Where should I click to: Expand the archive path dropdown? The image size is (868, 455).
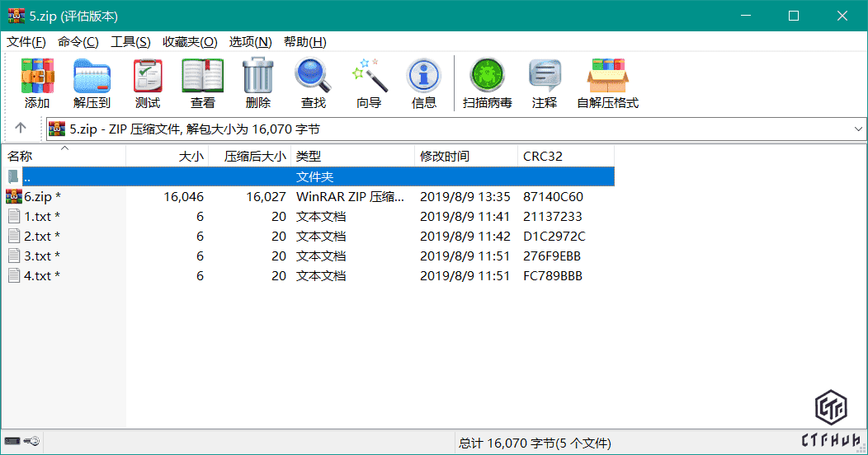857,129
